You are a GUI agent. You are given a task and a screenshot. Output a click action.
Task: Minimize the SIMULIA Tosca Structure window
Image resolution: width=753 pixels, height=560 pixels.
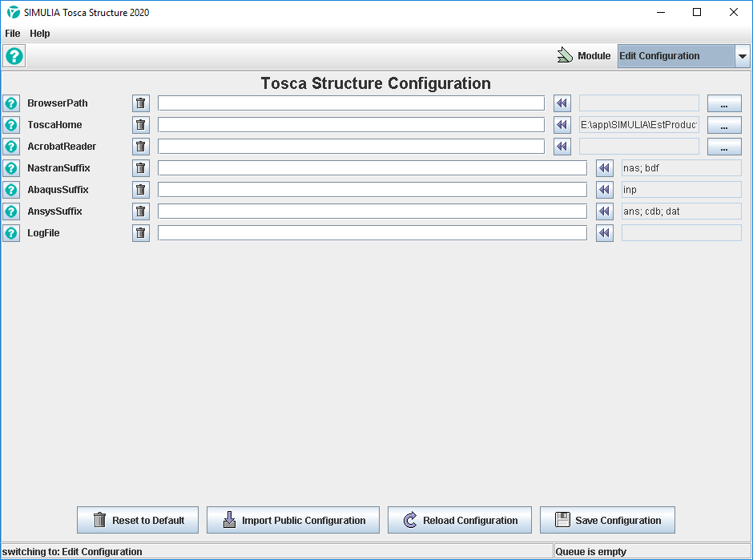pos(661,13)
